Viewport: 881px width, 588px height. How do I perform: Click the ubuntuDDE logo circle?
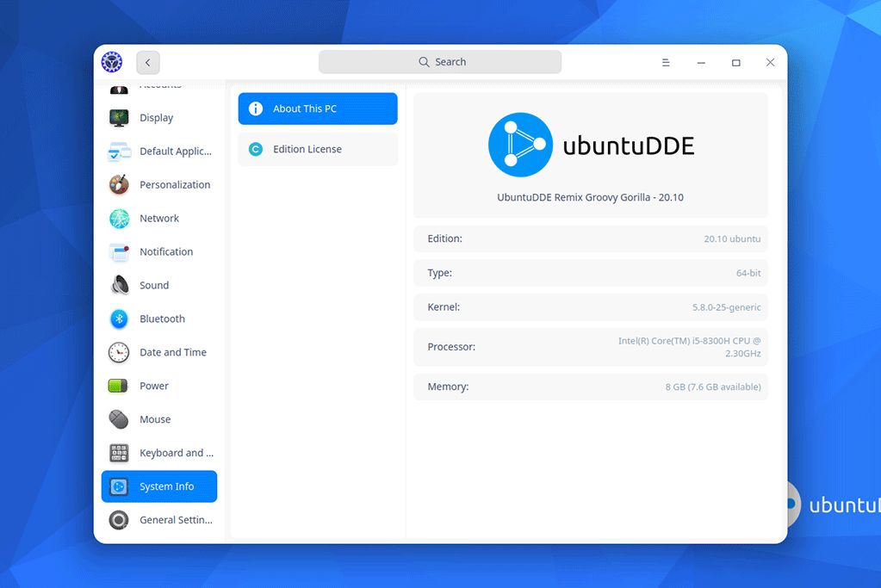point(520,145)
